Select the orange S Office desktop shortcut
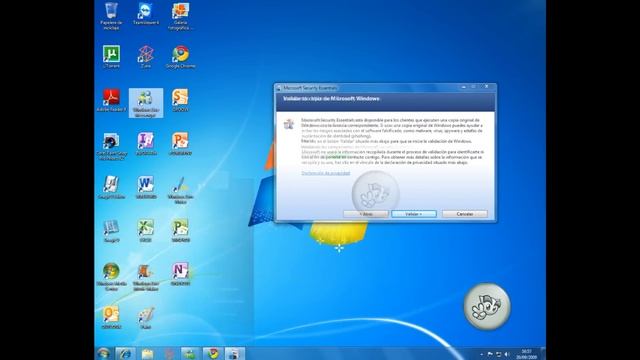Screen dimensions: 640x360 coord(180,100)
